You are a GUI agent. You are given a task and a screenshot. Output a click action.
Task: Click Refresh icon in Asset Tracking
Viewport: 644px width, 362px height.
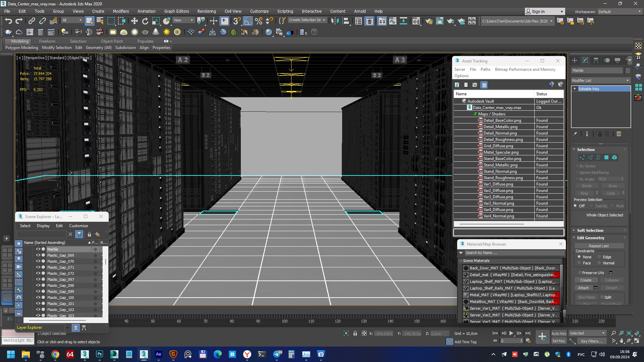(x=457, y=85)
